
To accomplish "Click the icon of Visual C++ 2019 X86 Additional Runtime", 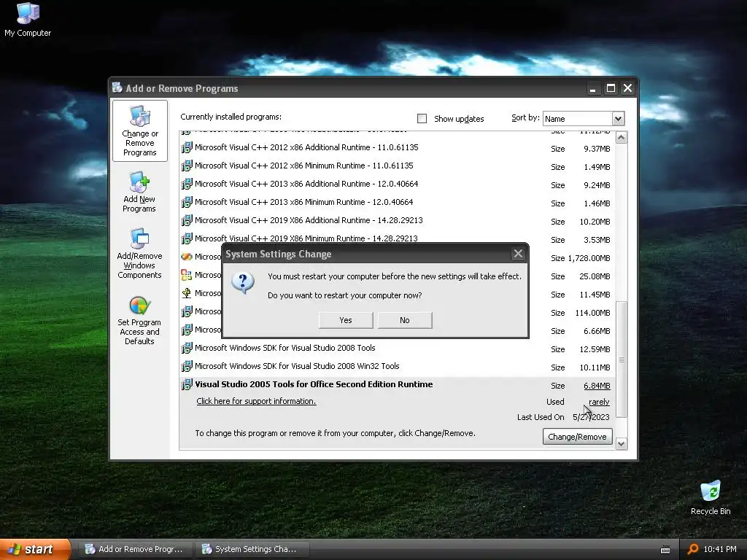I will pos(187,220).
